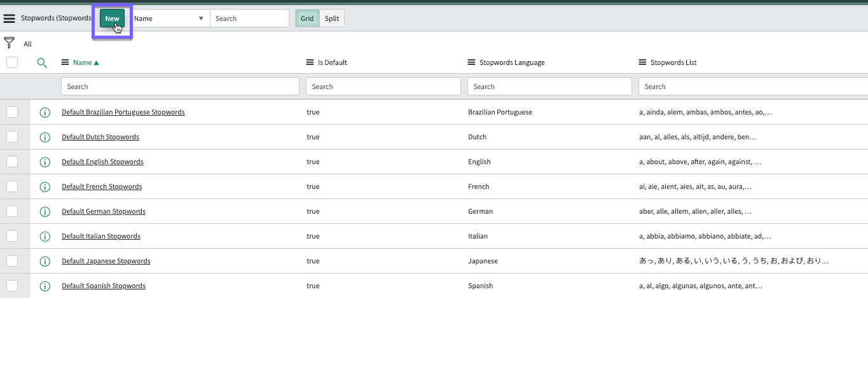Focus the Stopwords Language search field

[x=549, y=87]
